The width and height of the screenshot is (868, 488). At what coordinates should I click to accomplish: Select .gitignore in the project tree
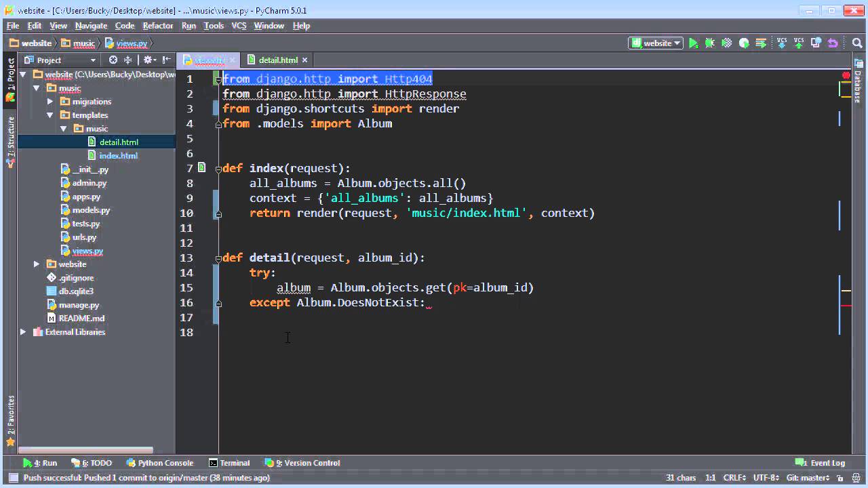[75, 278]
